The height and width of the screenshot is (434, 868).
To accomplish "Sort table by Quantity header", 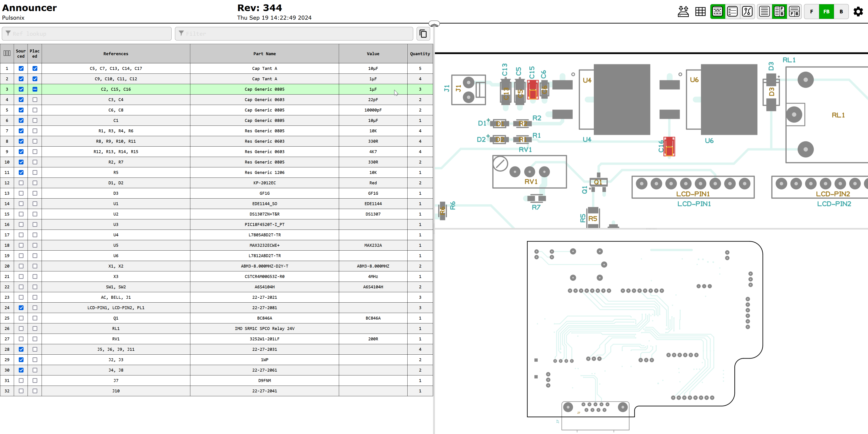I will click(420, 54).
